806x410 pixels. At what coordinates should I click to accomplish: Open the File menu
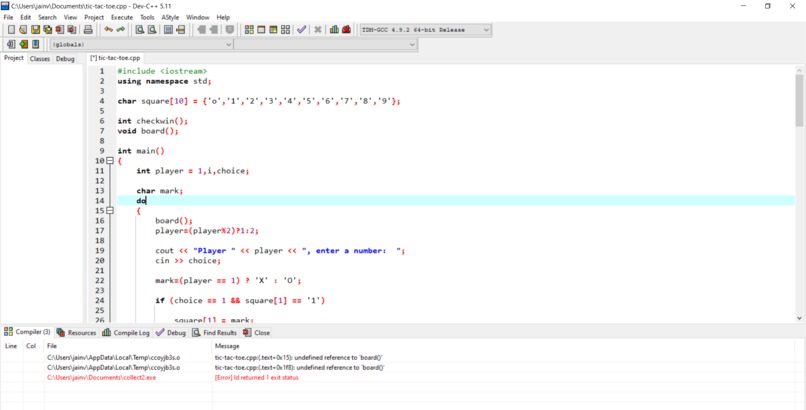click(8, 17)
